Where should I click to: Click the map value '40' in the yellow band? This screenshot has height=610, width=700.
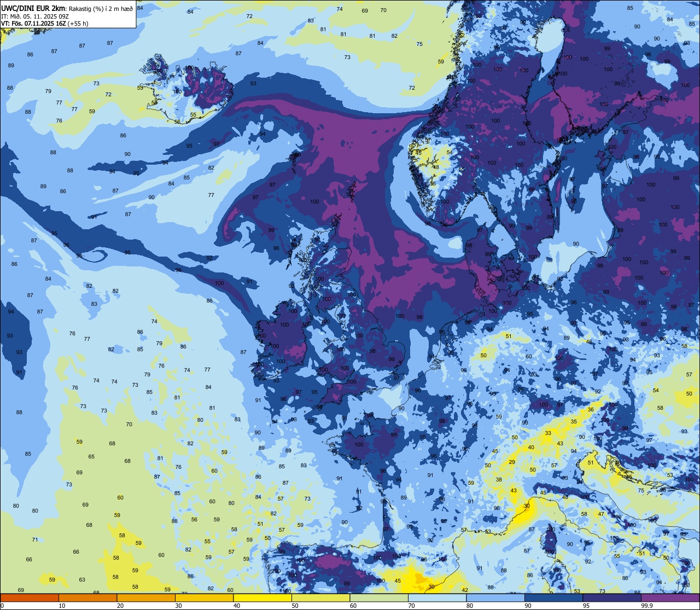pos(531,448)
